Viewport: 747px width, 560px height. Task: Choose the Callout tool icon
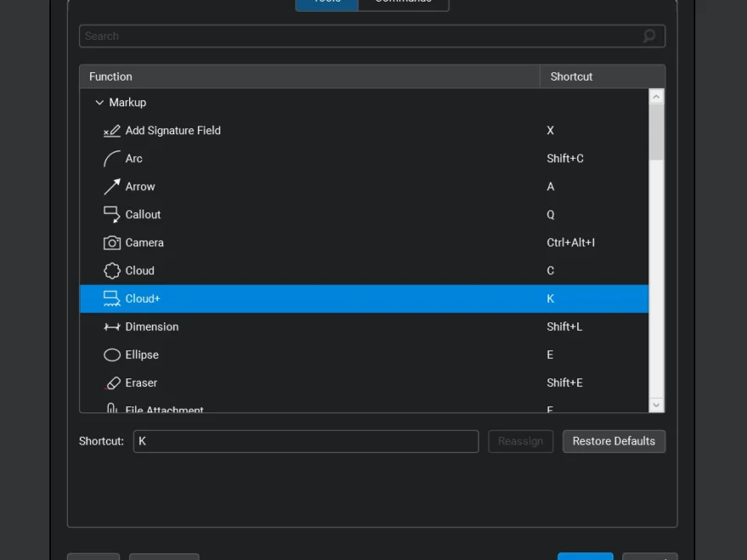click(x=112, y=215)
